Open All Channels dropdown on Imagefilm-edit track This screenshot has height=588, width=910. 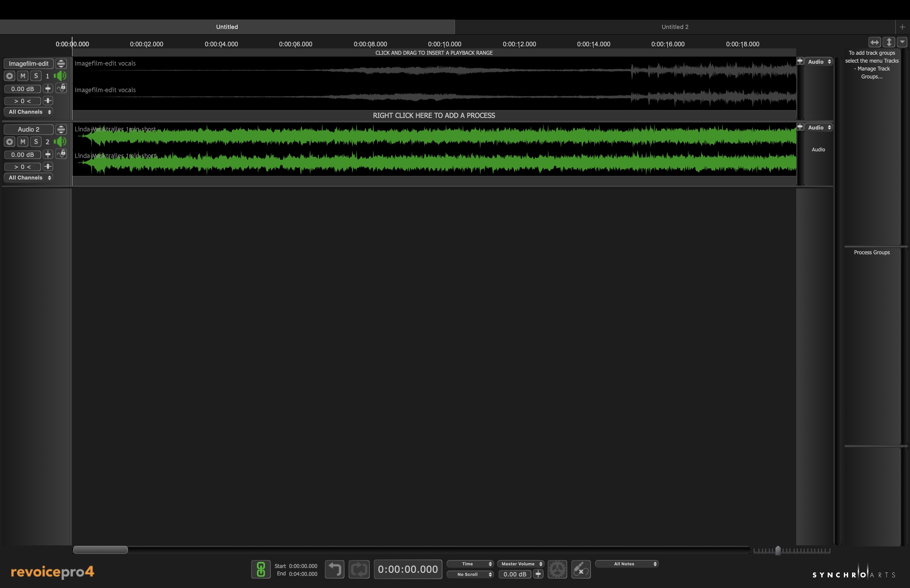29,112
